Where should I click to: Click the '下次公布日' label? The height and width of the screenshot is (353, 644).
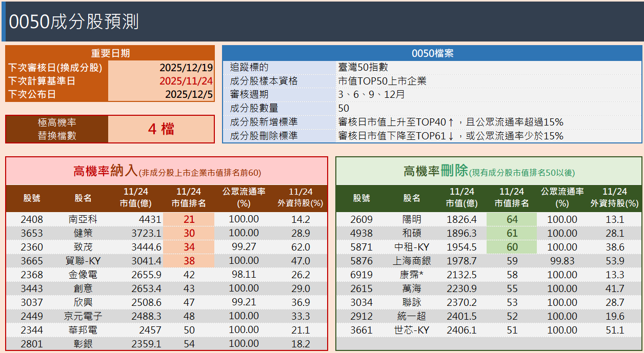(32, 94)
